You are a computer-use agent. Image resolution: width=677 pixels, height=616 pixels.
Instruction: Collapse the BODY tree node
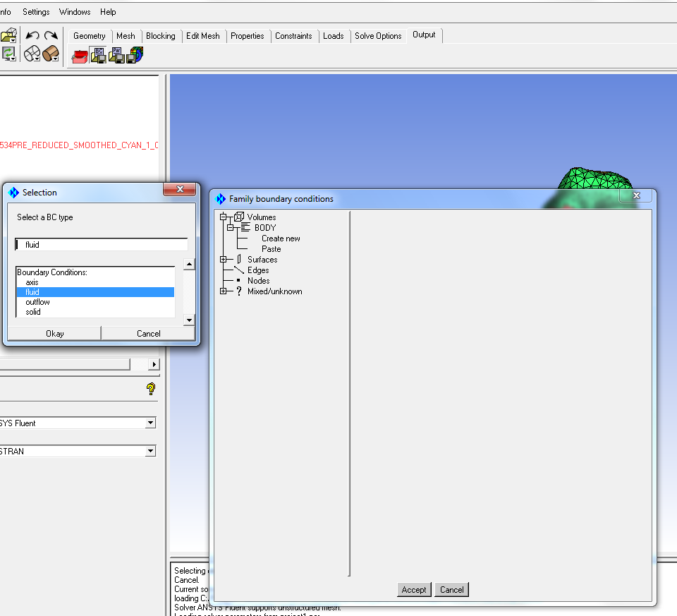pyautogui.click(x=230, y=227)
